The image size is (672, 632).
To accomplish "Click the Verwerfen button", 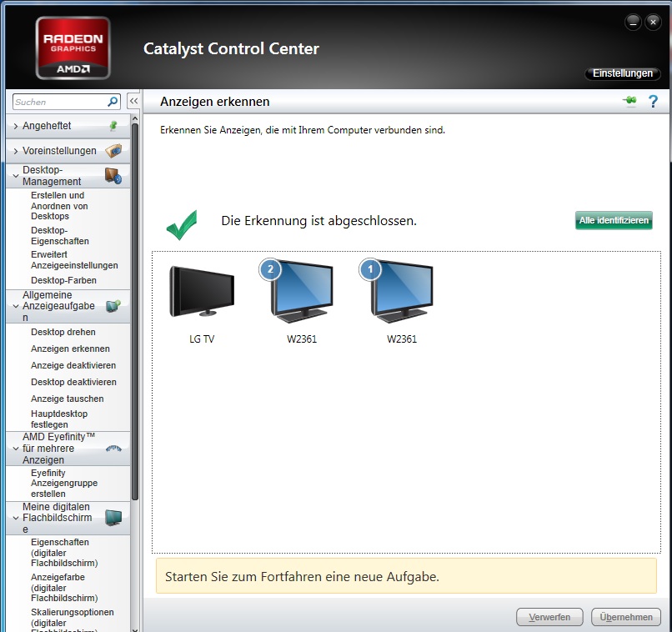I will pos(549,617).
